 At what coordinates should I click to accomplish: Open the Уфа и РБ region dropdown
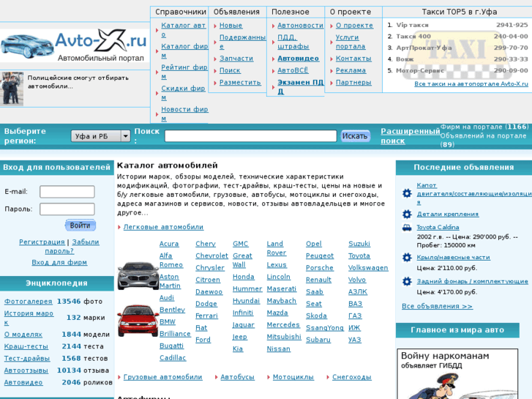tap(101, 136)
